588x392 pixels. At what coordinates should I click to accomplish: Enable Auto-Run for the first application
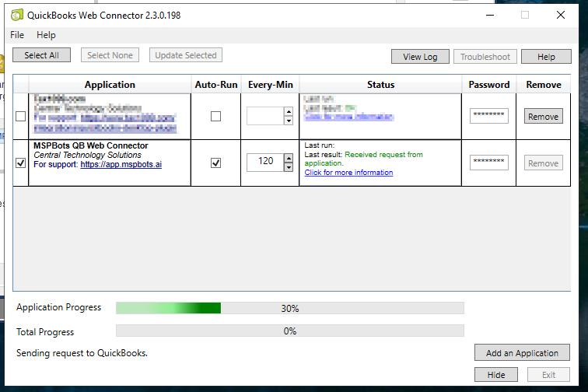click(x=215, y=117)
